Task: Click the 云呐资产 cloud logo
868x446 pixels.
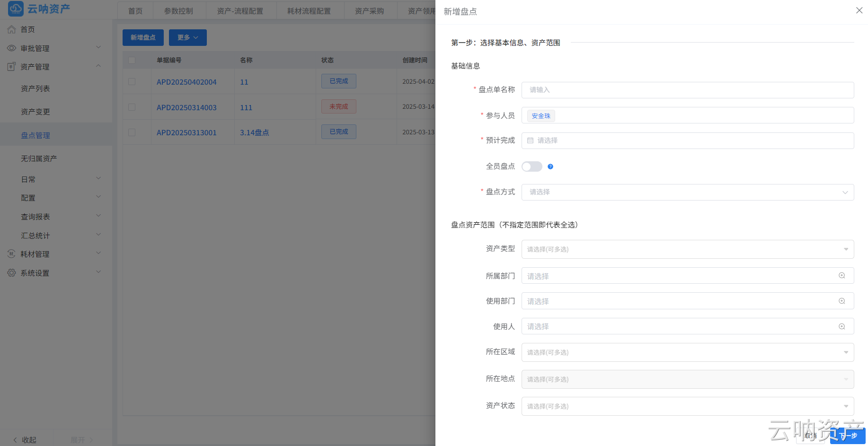Action: click(15, 9)
